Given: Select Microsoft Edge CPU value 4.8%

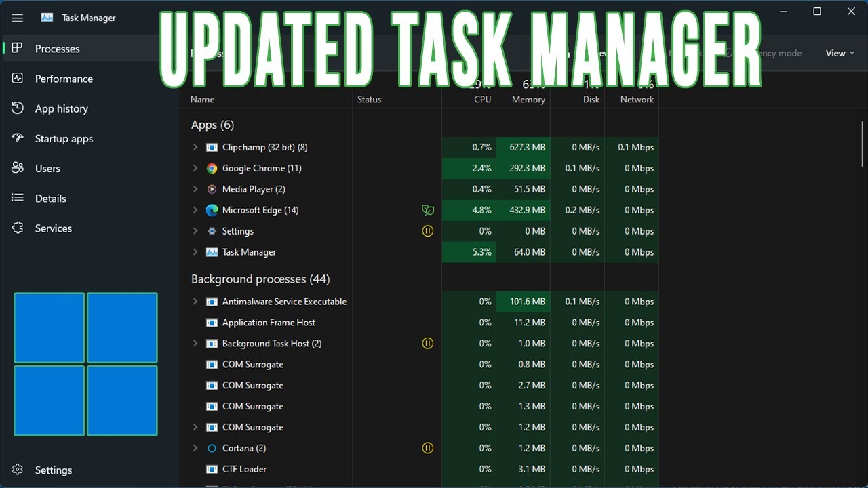Looking at the screenshot, I should coord(481,210).
